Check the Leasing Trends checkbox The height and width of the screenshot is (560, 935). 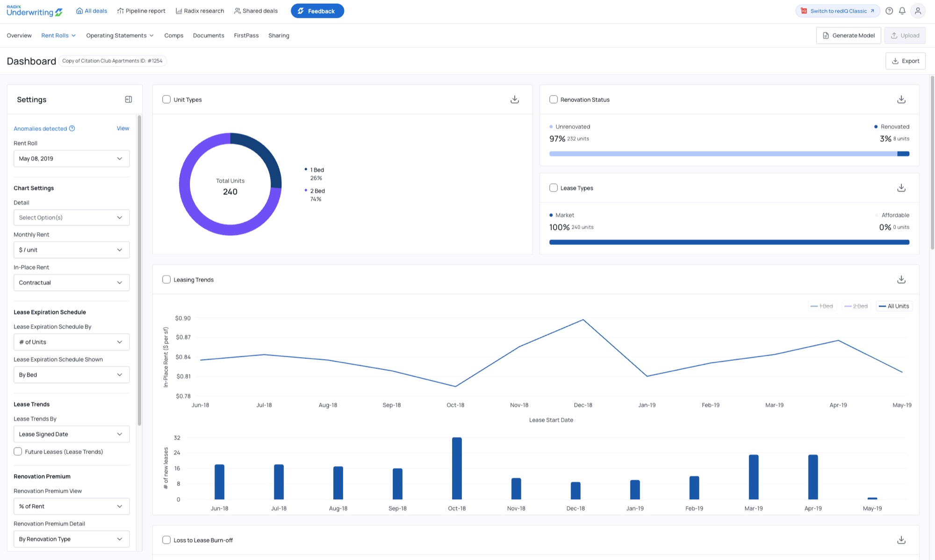click(x=166, y=280)
